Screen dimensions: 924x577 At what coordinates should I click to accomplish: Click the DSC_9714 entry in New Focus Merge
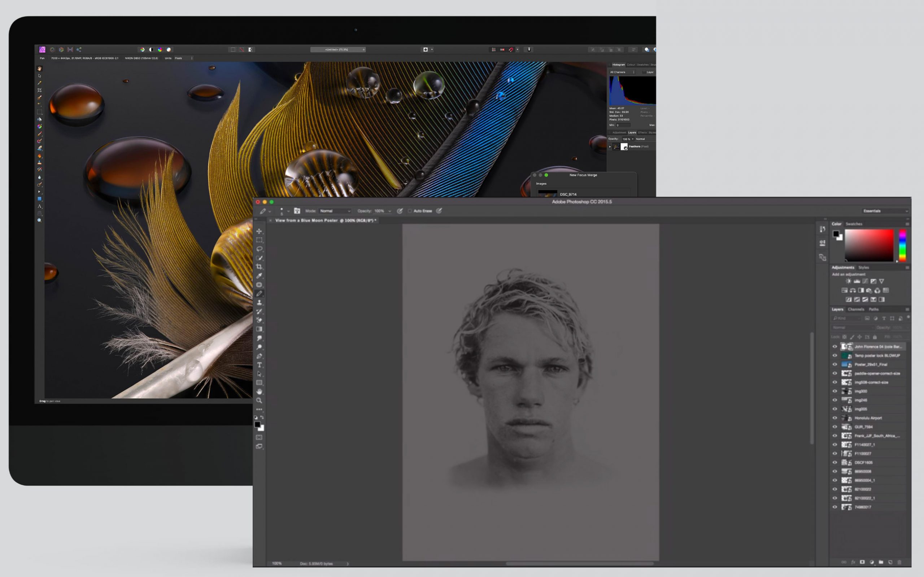[568, 194]
